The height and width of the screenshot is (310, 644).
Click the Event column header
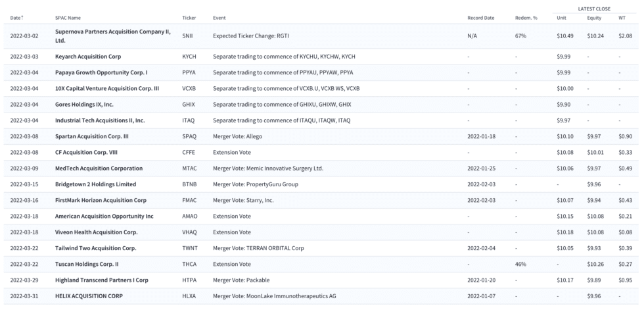pyautogui.click(x=219, y=18)
